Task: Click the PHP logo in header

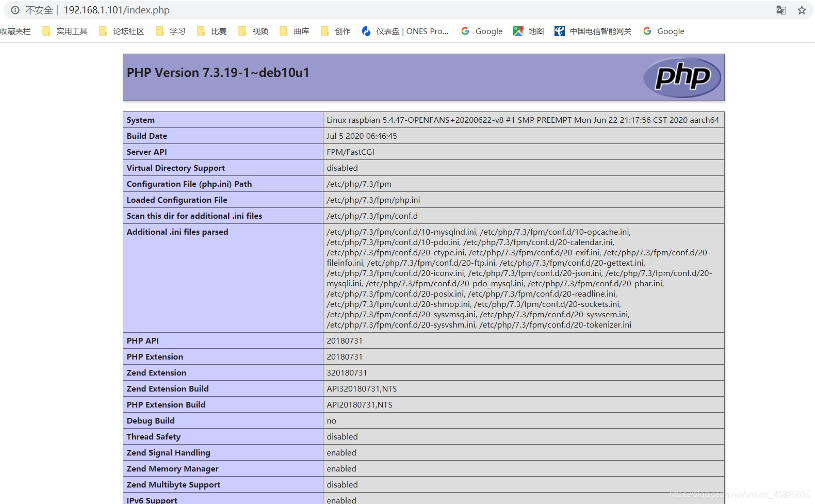Action: pyautogui.click(x=682, y=77)
